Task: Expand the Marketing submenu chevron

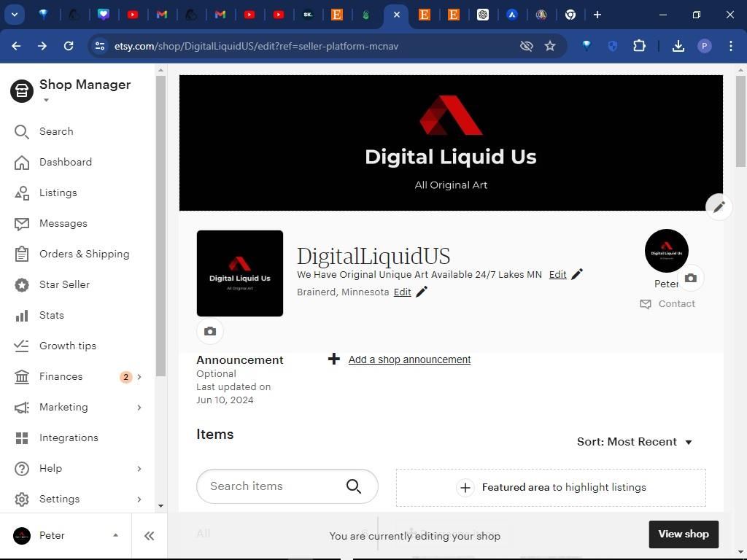Action: click(x=139, y=407)
